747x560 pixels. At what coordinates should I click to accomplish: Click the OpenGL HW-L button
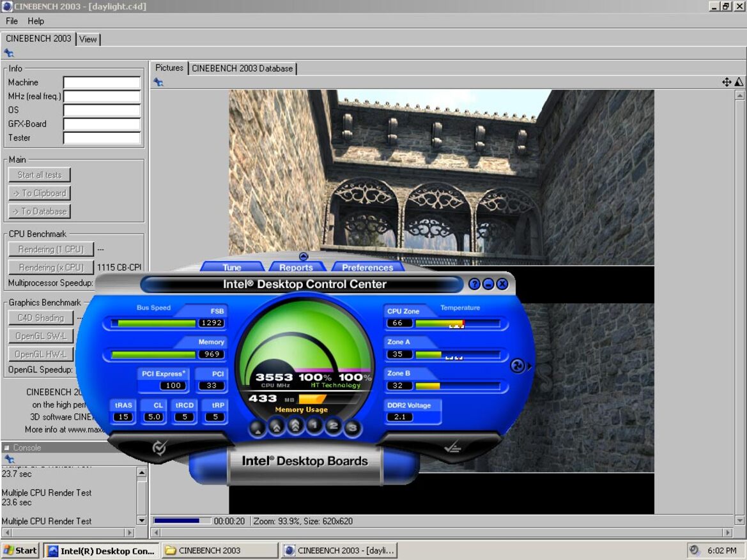(x=41, y=354)
